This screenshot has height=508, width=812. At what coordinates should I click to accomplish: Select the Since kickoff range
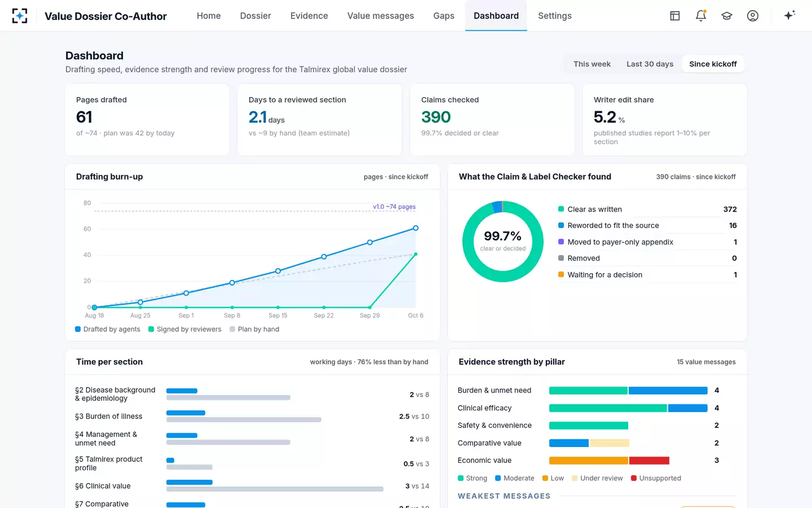click(713, 64)
